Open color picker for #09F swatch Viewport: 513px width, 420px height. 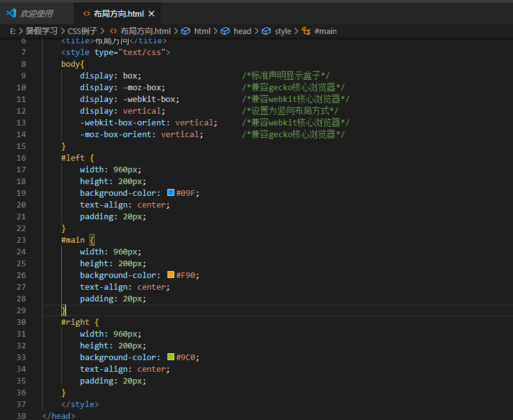click(x=171, y=193)
